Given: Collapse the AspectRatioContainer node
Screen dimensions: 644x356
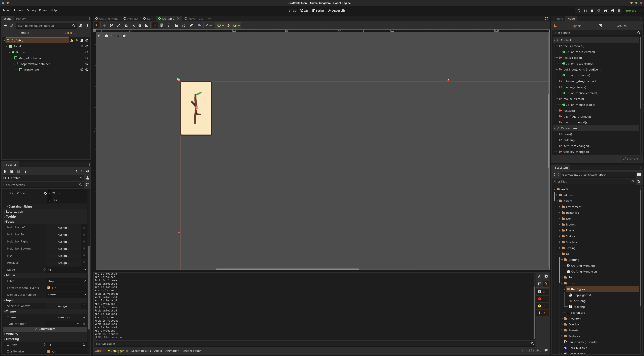Looking at the screenshot, I should [14, 64].
